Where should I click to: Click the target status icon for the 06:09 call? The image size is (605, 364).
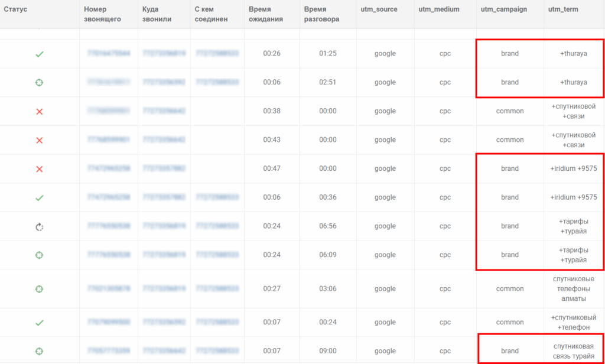click(x=40, y=255)
